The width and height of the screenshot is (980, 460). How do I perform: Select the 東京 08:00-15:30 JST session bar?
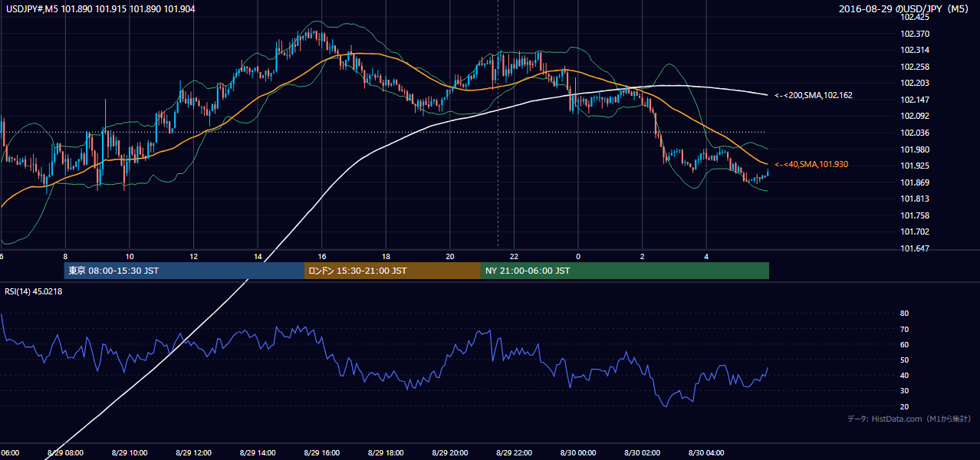coord(184,271)
